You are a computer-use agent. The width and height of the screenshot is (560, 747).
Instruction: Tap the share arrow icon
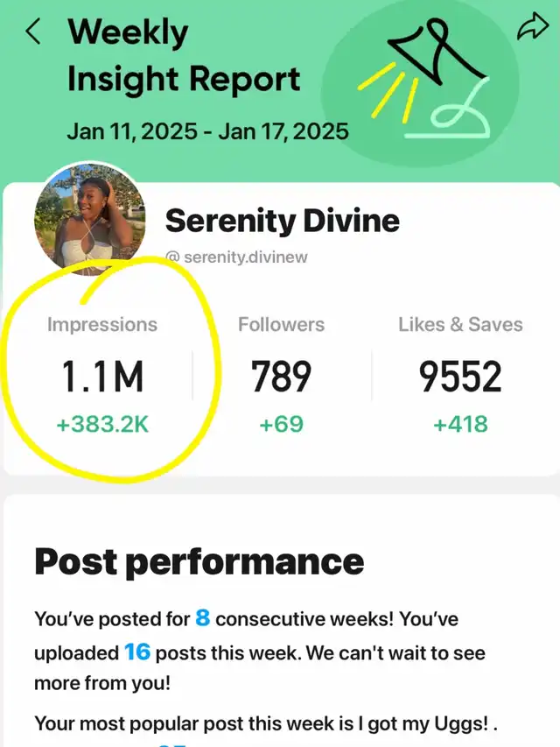pos(533,26)
